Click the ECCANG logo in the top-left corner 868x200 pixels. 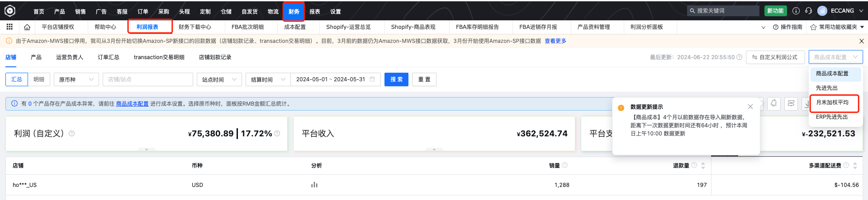pos(10,10)
